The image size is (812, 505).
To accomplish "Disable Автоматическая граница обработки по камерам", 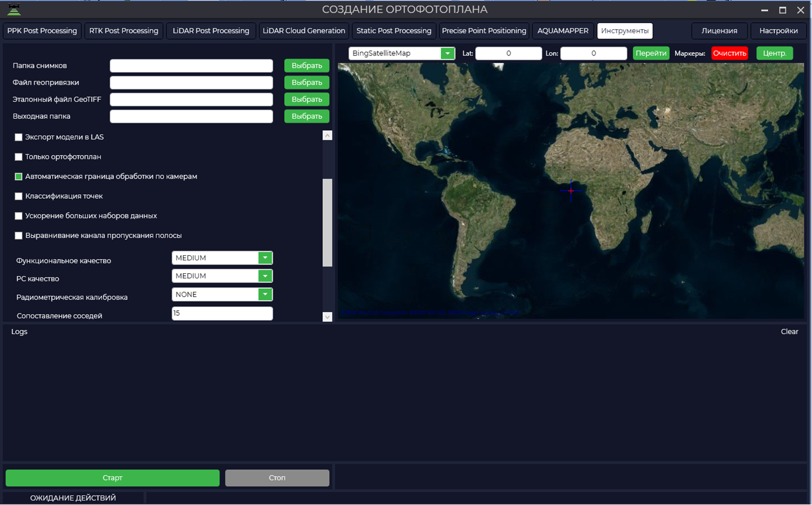I will [18, 176].
